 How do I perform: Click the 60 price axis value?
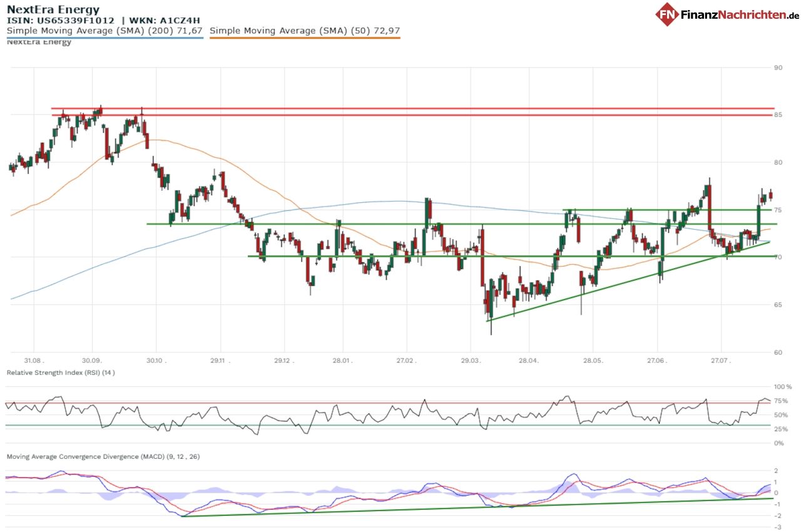[x=778, y=352]
